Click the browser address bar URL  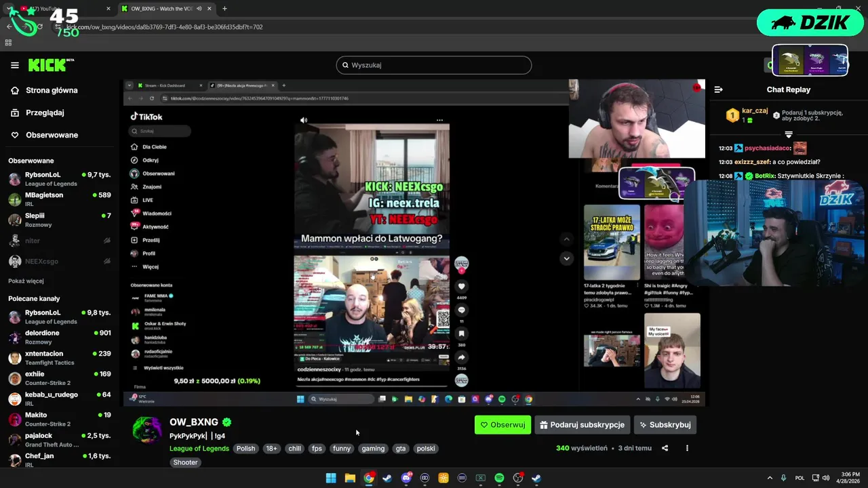pyautogui.click(x=164, y=27)
